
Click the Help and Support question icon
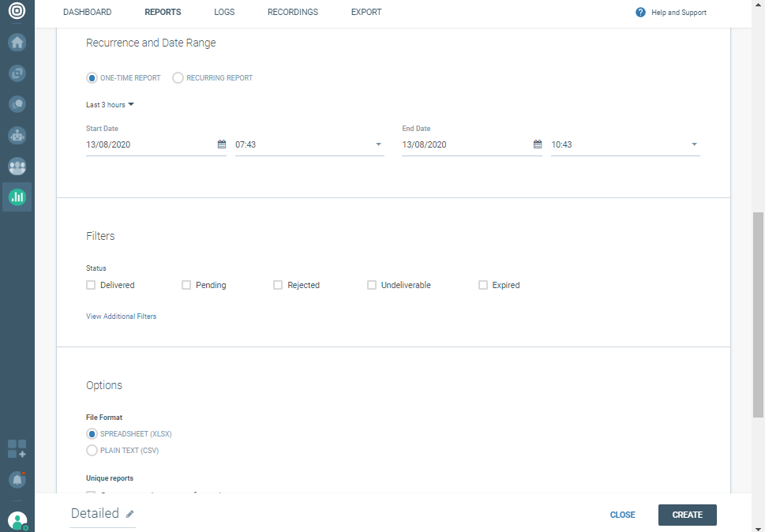point(640,13)
